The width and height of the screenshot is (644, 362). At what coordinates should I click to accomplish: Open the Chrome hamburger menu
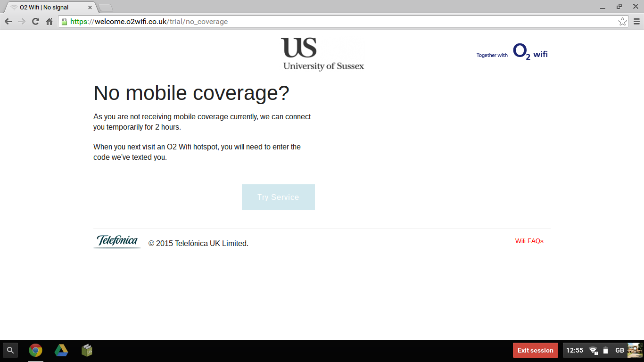636,22
